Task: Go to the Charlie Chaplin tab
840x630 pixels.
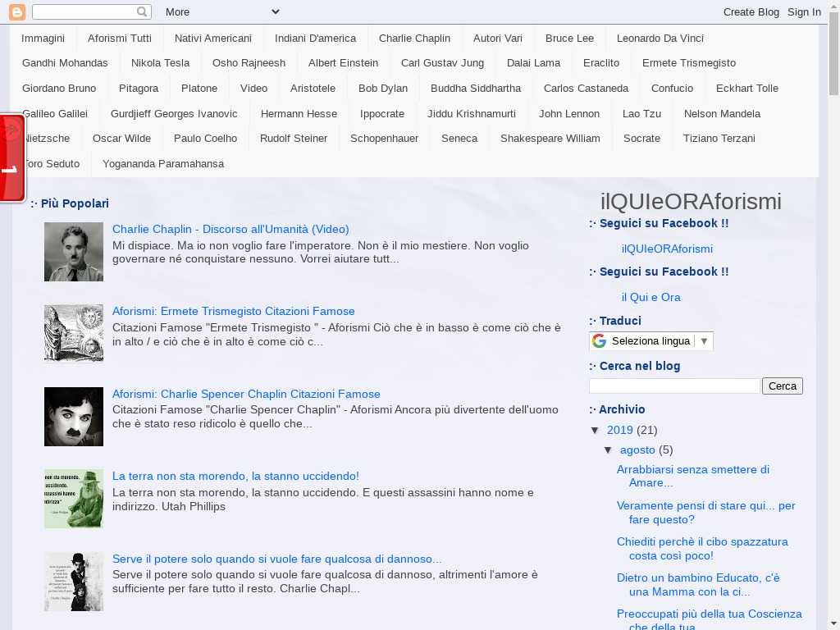Action: [414, 38]
